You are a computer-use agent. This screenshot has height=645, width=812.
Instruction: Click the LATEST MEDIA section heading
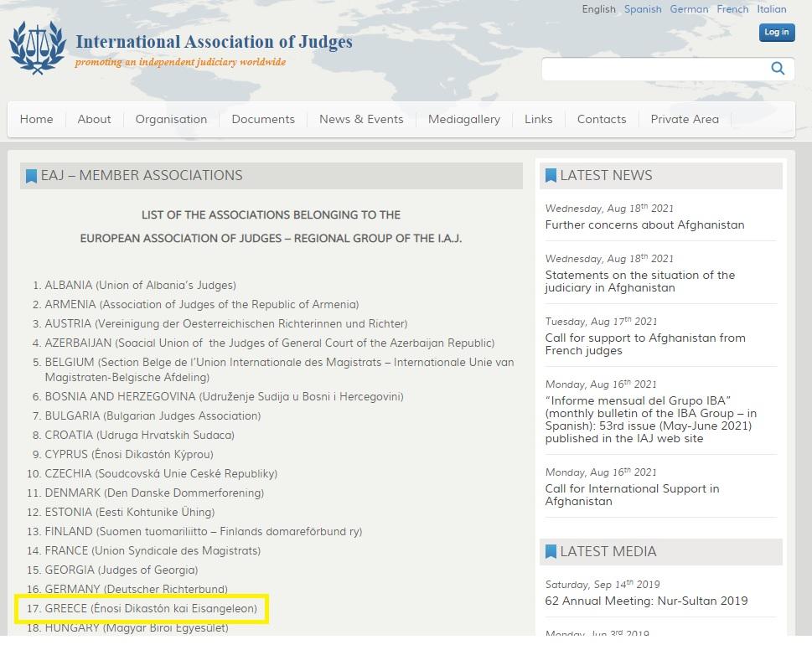608,552
